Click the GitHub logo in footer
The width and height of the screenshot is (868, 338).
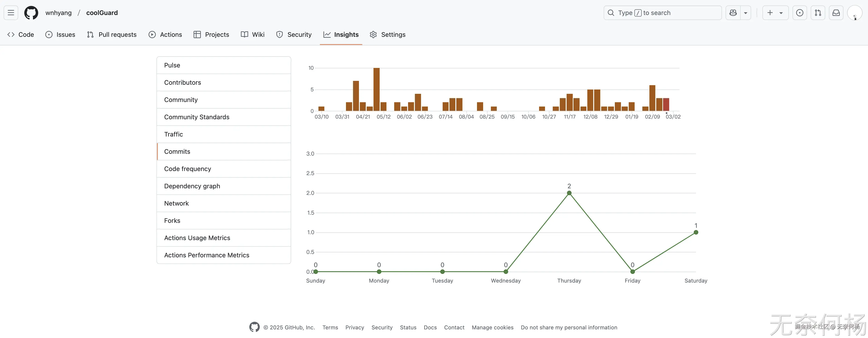coord(254,327)
